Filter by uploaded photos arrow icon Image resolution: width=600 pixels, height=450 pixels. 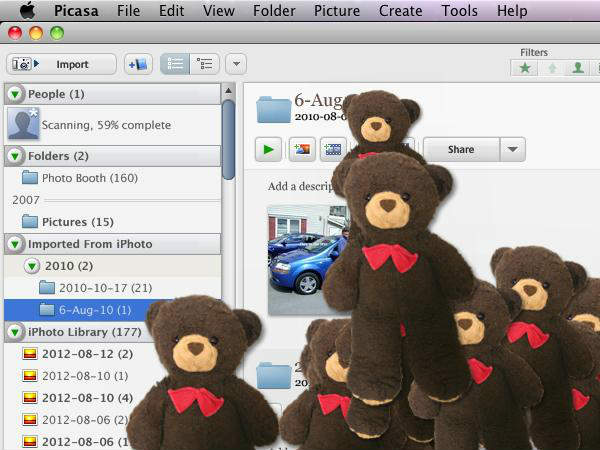552,68
